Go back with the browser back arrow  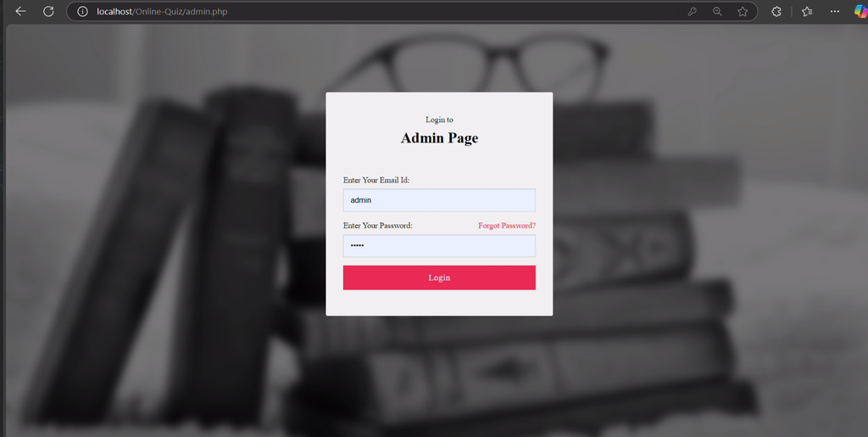(20, 11)
